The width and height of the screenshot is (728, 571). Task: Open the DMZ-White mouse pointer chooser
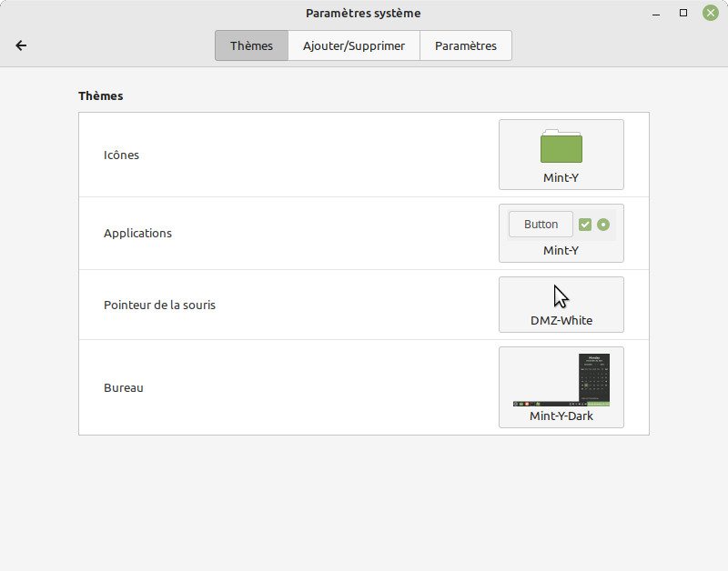pyautogui.click(x=561, y=305)
